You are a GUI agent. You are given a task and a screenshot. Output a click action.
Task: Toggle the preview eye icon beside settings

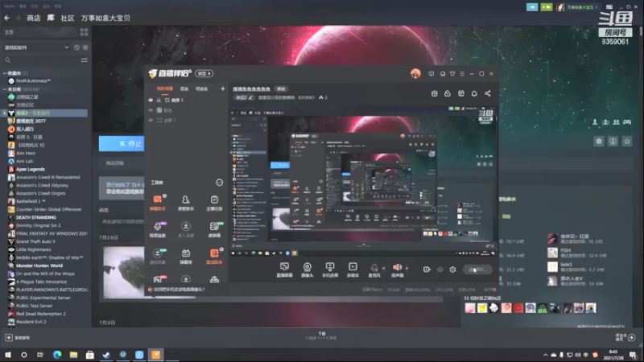[x=440, y=269]
